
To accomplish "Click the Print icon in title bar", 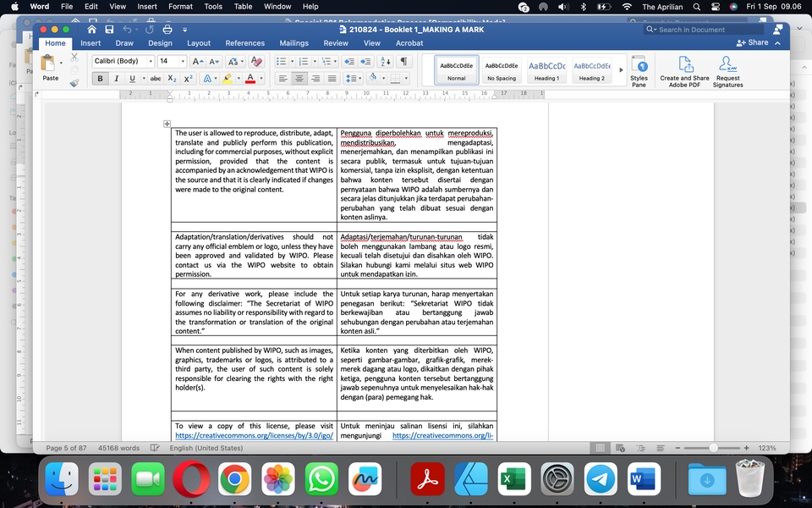I will click(167, 30).
